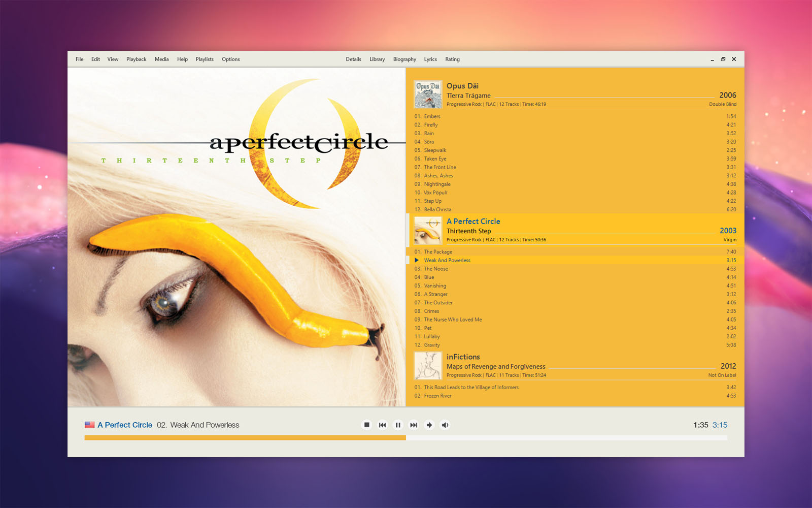Select track 04. Blue
The height and width of the screenshot is (508, 812).
pyautogui.click(x=575, y=277)
